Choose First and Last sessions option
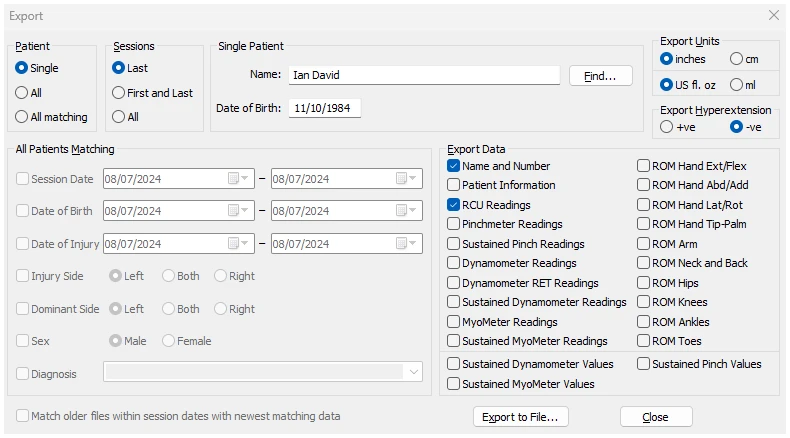Viewport: 790px width, 438px height. coord(119,93)
